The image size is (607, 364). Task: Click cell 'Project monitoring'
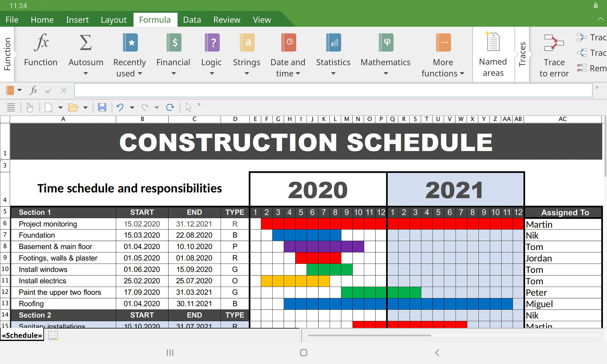(x=63, y=224)
